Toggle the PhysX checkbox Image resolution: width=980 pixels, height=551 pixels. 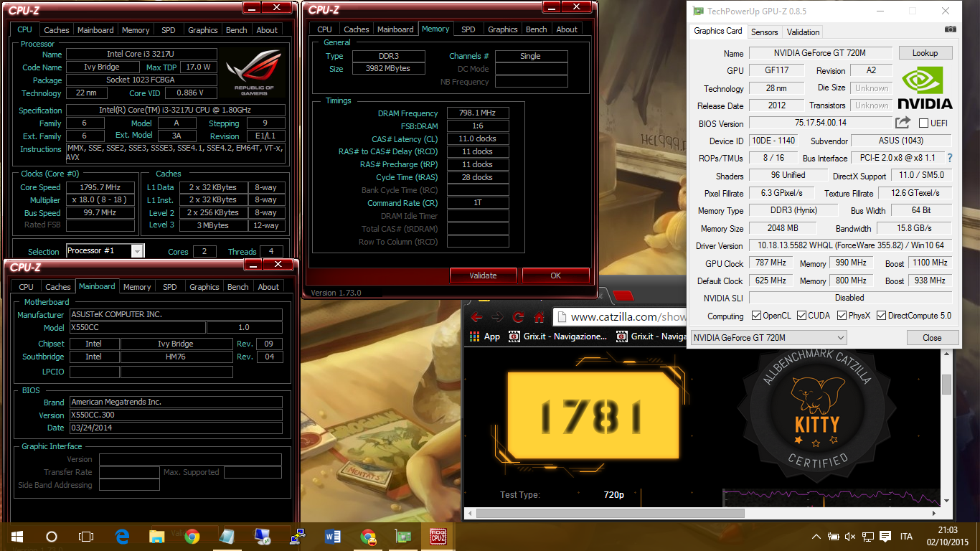coord(842,316)
